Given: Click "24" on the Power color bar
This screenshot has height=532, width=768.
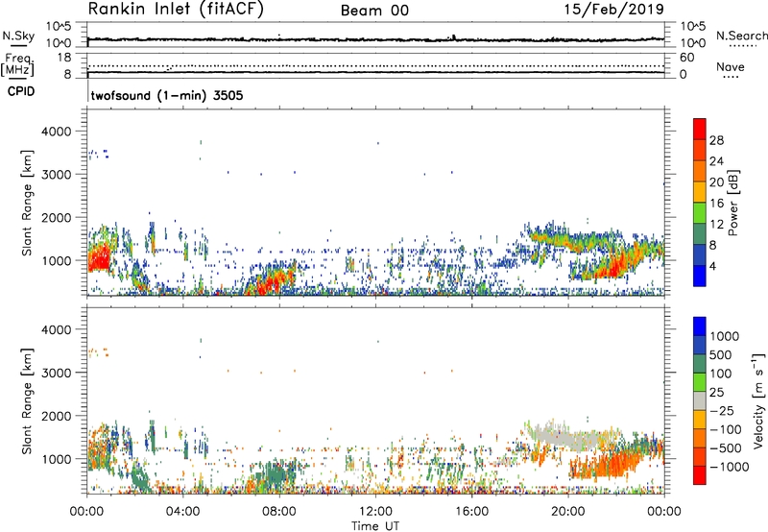Looking at the screenshot, I should click(716, 161).
